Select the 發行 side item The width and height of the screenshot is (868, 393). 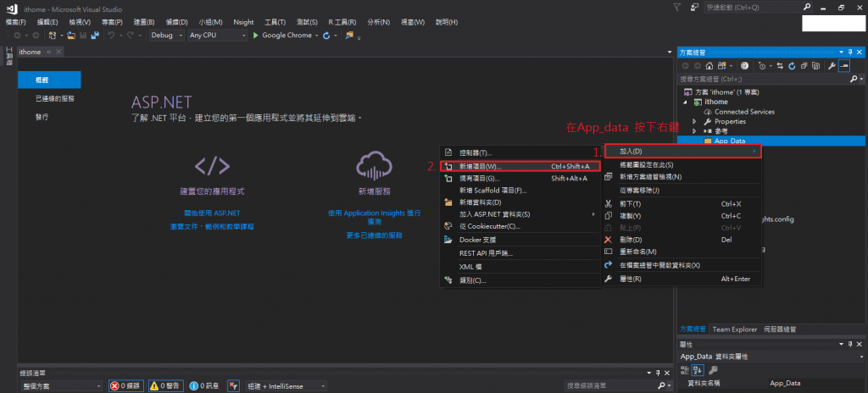pyautogui.click(x=42, y=117)
